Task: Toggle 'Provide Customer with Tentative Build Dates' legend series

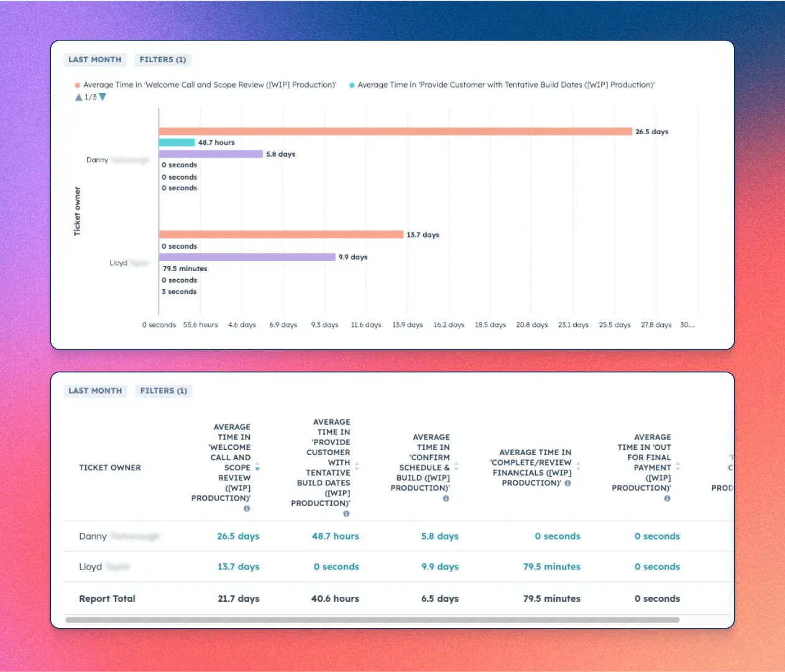Action: (x=502, y=85)
